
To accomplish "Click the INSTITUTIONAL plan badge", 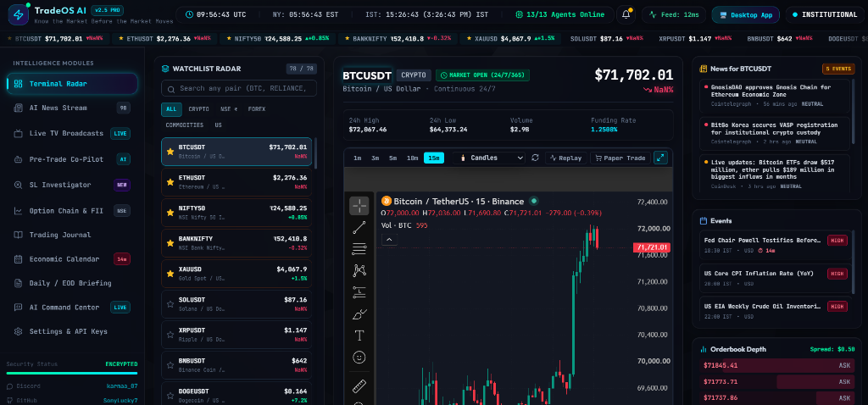I will (824, 15).
